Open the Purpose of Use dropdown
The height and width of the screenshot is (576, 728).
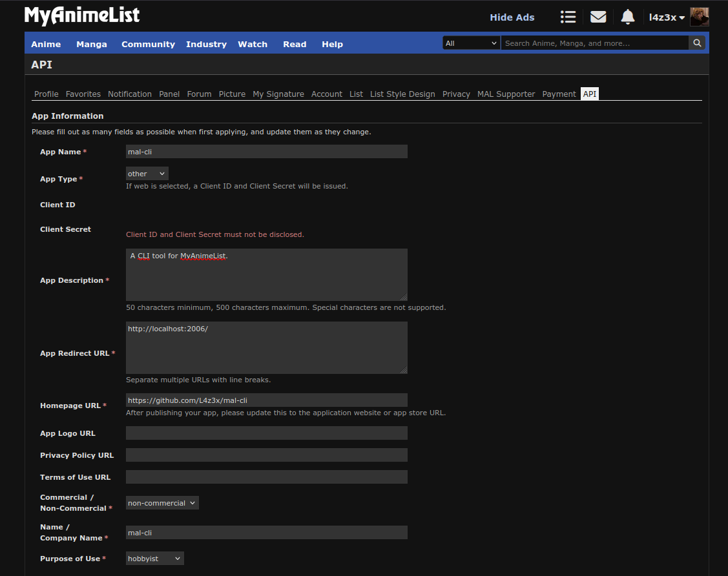(154, 559)
